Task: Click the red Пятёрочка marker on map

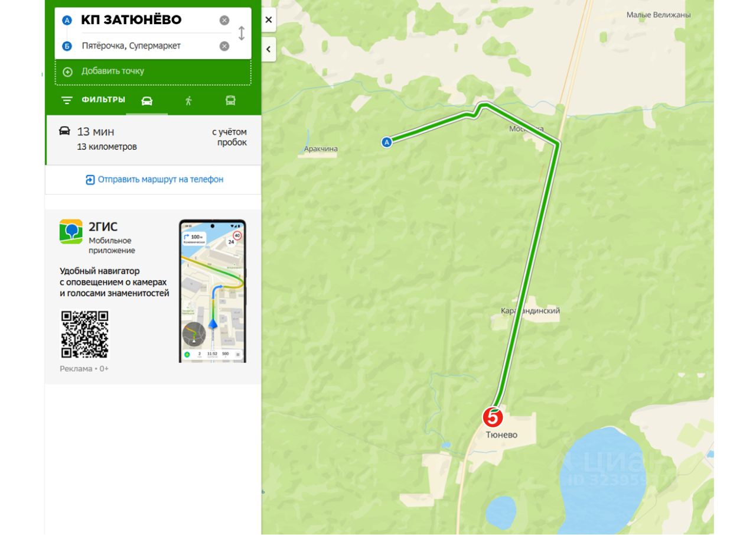Action: click(493, 417)
